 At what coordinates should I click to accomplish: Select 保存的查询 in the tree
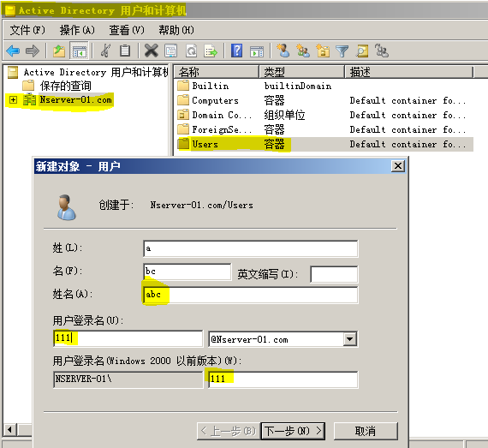tap(65, 86)
